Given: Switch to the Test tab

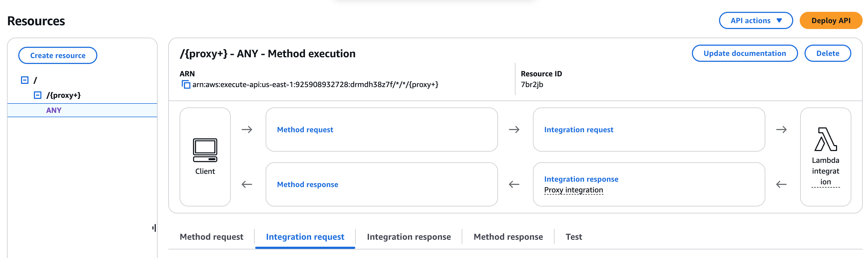Looking at the screenshot, I should [574, 237].
